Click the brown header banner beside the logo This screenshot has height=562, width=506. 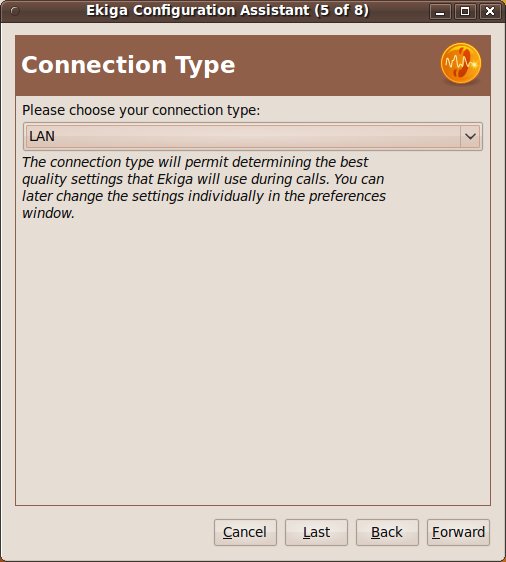[337, 65]
